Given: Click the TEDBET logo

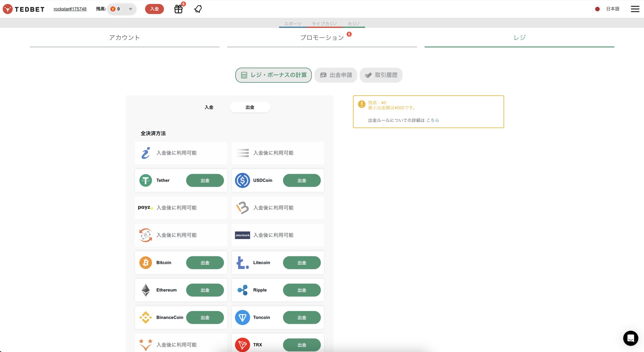Looking at the screenshot, I should point(24,9).
